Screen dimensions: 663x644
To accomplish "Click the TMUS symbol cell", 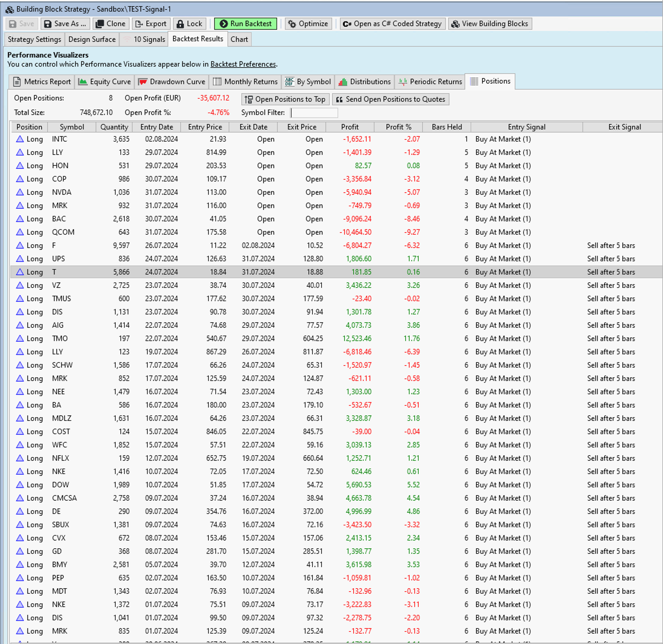I will tap(62, 299).
